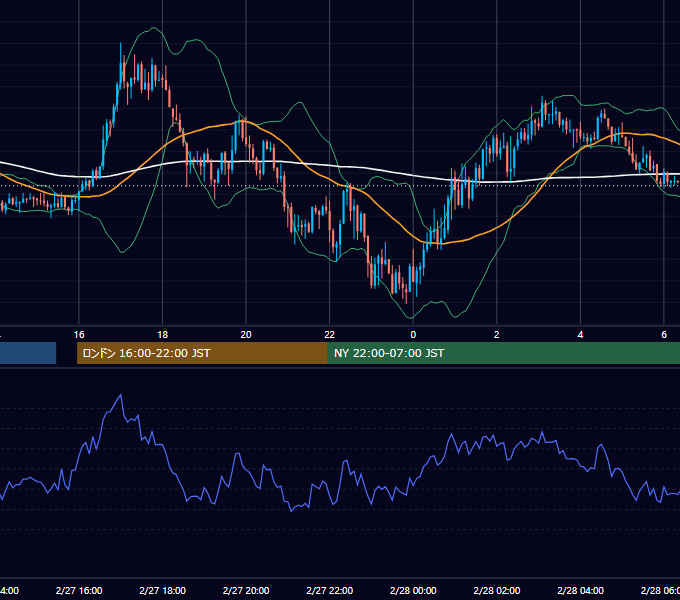Click the 2/28 00:00 date label
This screenshot has height=600, width=680.
coord(413,590)
